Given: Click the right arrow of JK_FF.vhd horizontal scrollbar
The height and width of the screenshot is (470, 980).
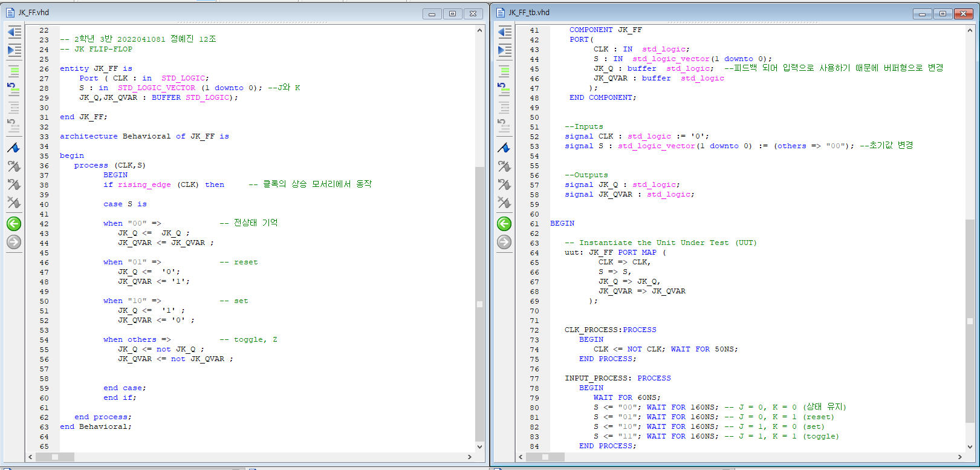Looking at the screenshot, I should [x=470, y=457].
